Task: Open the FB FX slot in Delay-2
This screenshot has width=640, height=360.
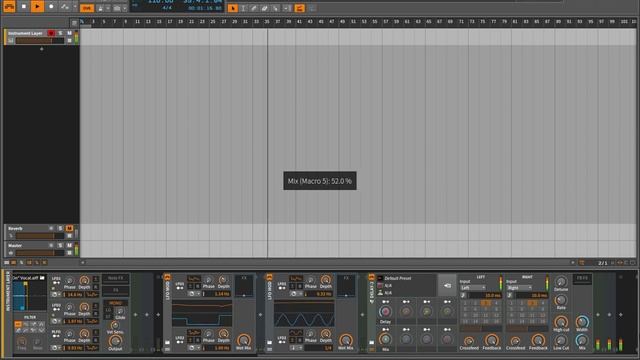Action: tap(582, 279)
